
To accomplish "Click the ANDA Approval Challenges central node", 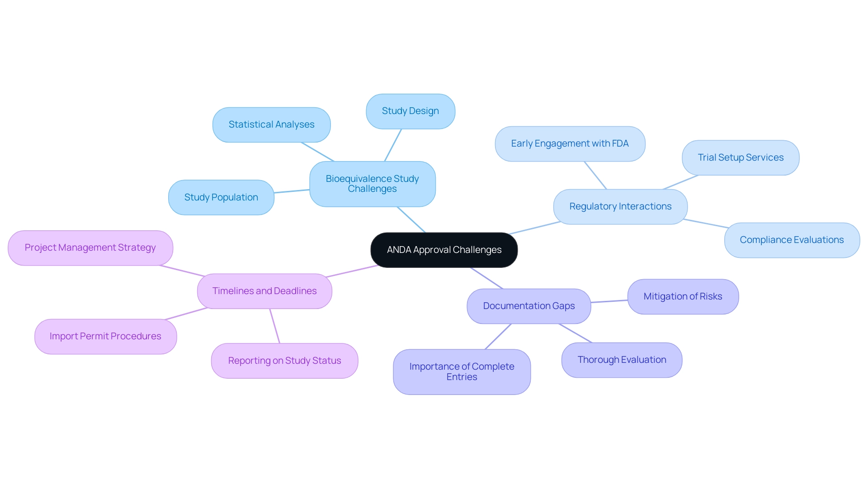I will (x=443, y=249).
